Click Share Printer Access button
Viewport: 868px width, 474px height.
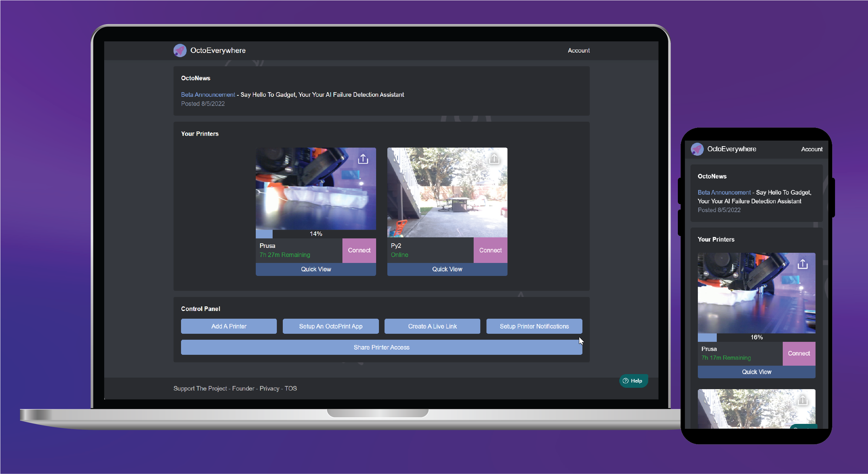381,347
